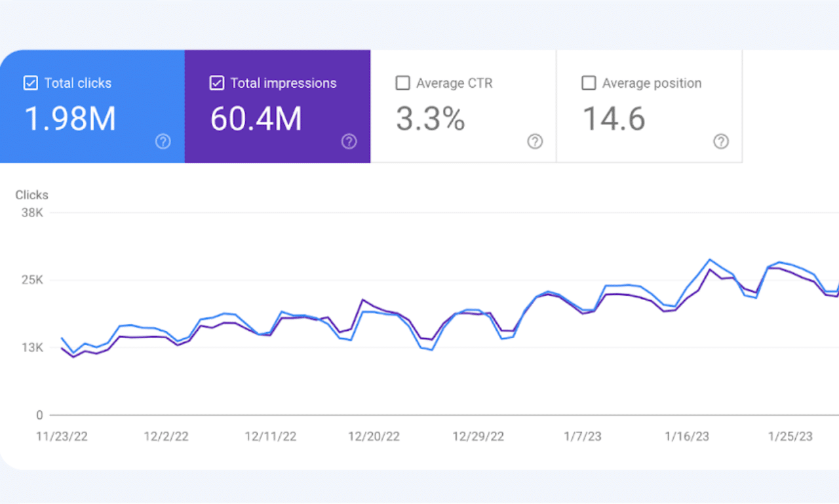This screenshot has height=504, width=839.
Task: Select the 12/20/22 date on x-axis
Action: (x=374, y=437)
